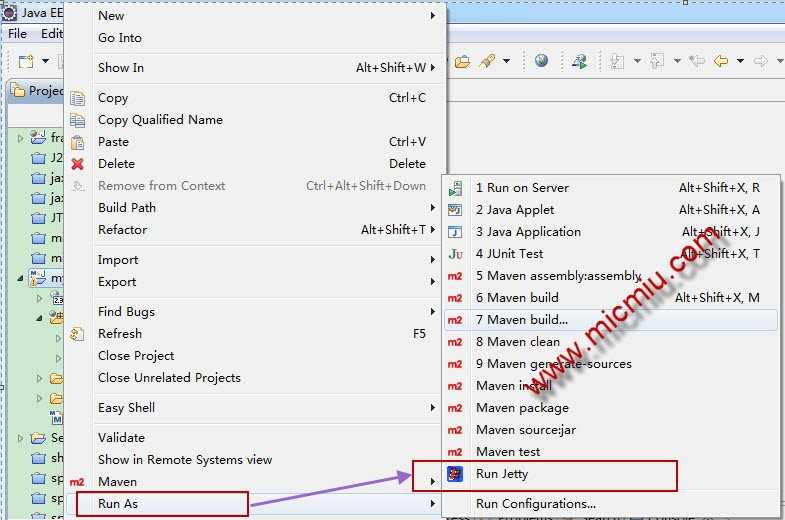Viewport: 785px width, 520px height.
Task: Click the yellow back arrow toolbar icon
Action: point(721,62)
